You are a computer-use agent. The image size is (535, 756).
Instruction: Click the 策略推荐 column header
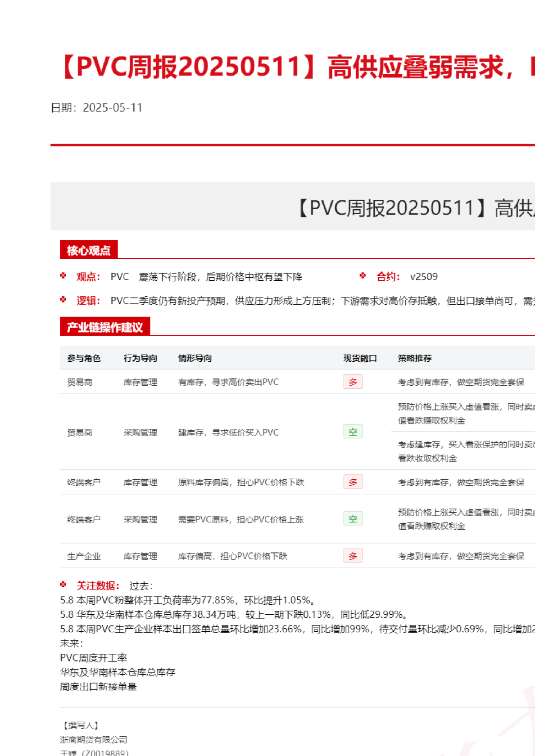(x=415, y=358)
